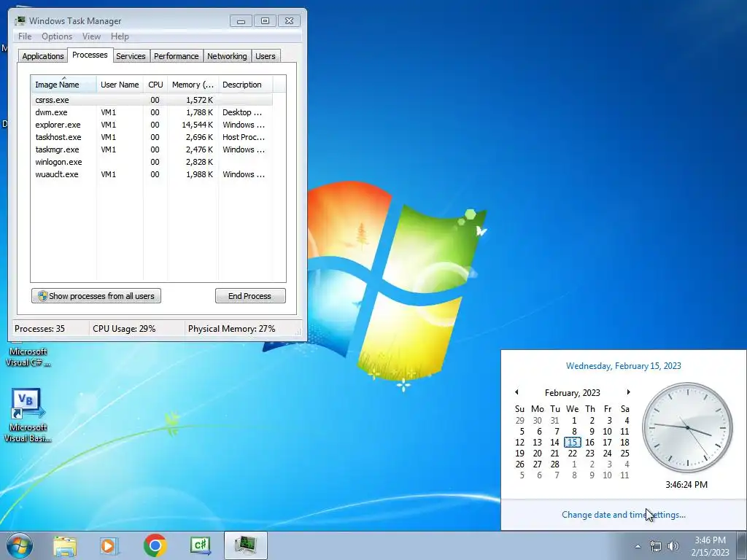The height and width of the screenshot is (560, 747).
Task: Select the Task Manager taskbar button
Action: (246, 545)
